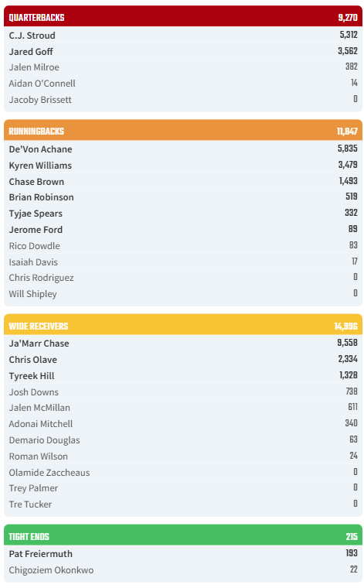This screenshot has height=588, width=364.
Task: Open Josh Downs' player row
Action: coord(183,392)
